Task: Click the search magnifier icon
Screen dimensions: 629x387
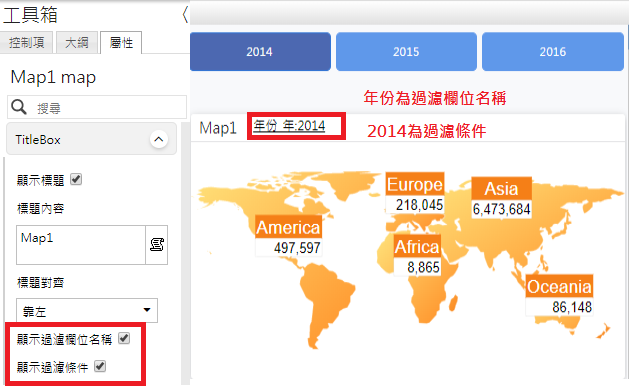Action: pyautogui.click(x=19, y=107)
